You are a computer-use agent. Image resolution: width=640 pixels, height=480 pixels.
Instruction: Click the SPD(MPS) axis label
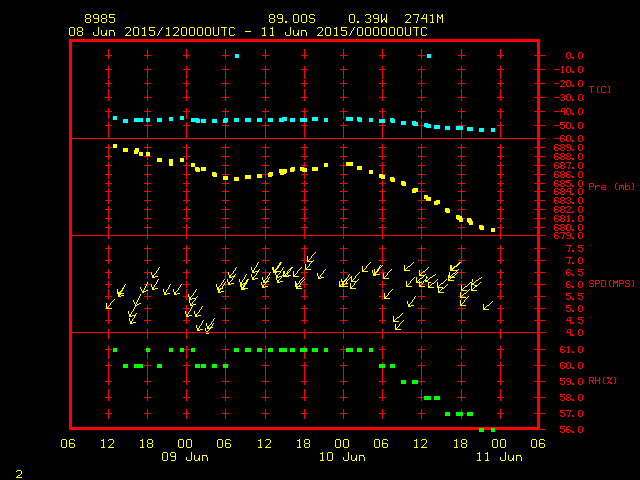click(611, 283)
